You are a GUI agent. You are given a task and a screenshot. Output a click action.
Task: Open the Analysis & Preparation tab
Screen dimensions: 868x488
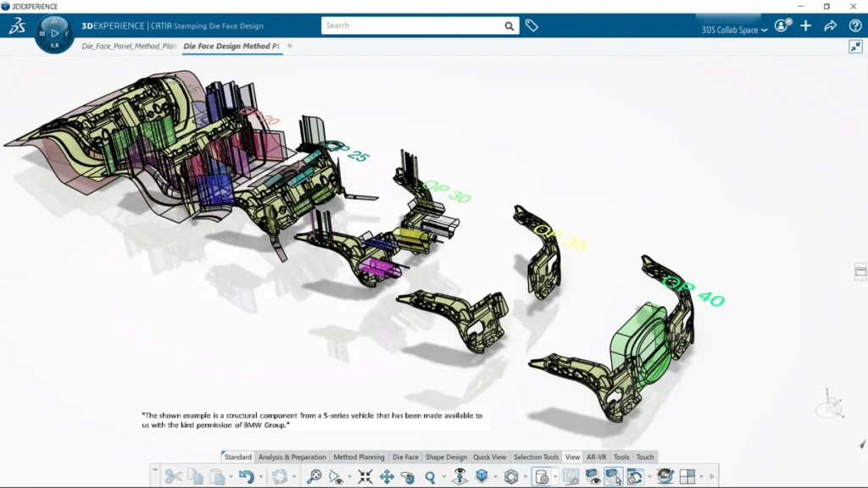[292, 457]
